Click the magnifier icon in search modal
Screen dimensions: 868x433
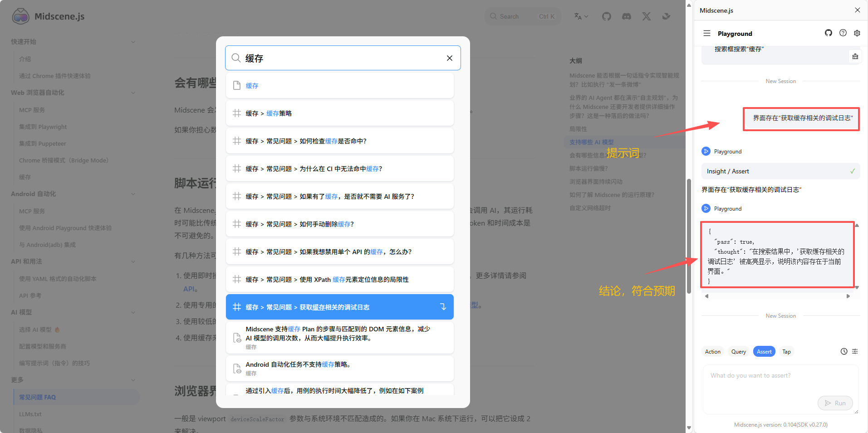(x=236, y=58)
